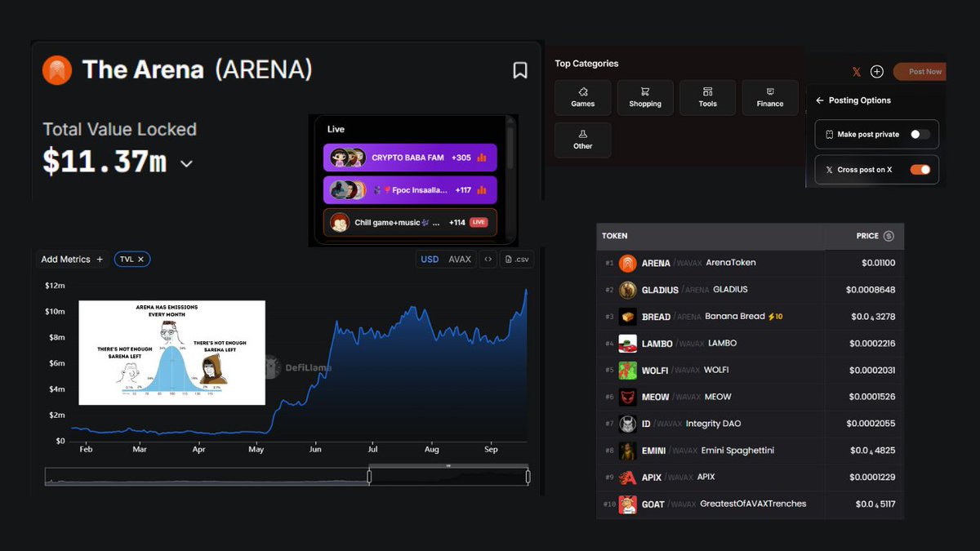This screenshot has width=980, height=551.
Task: Join the Fpoc Insaalla live room
Action: tap(410, 190)
